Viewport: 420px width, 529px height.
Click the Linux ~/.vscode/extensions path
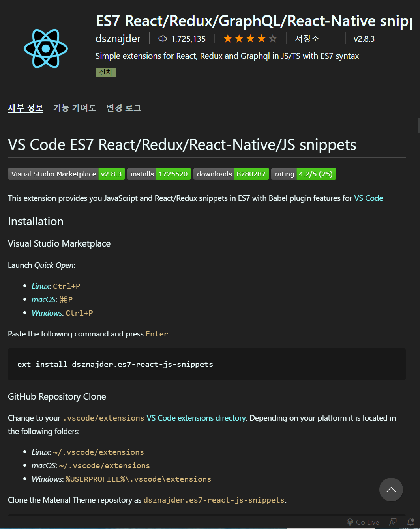pos(98,452)
